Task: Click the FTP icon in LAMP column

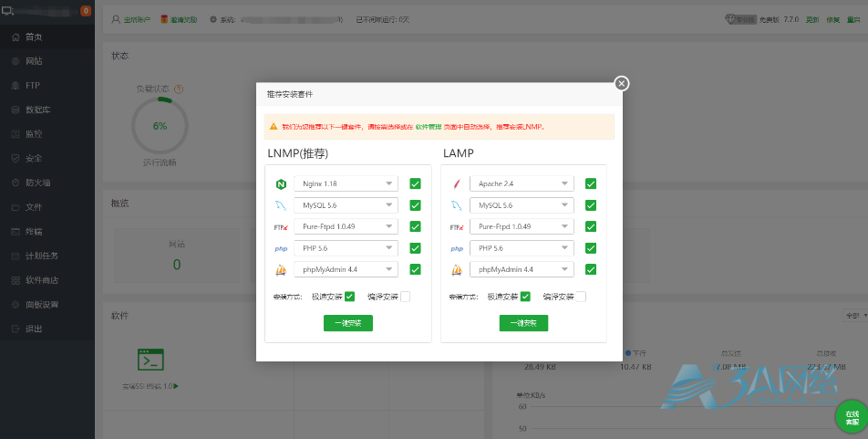Action: point(457,227)
